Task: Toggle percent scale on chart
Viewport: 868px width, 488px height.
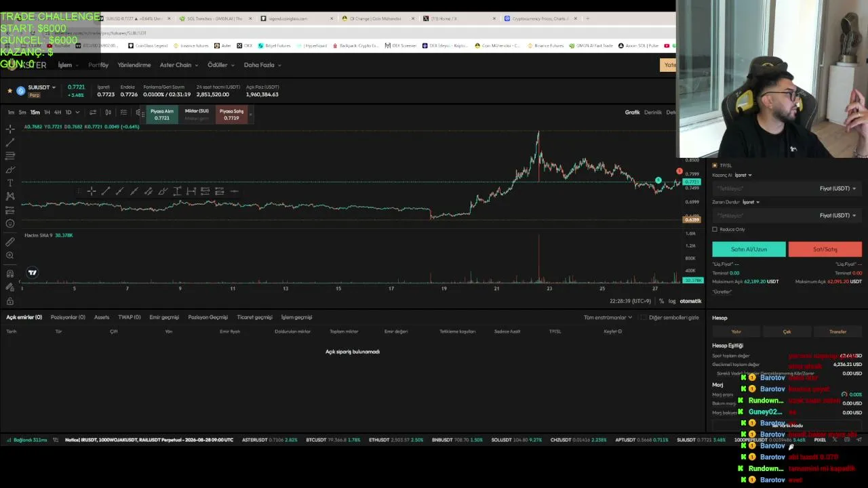Action: coord(661,301)
